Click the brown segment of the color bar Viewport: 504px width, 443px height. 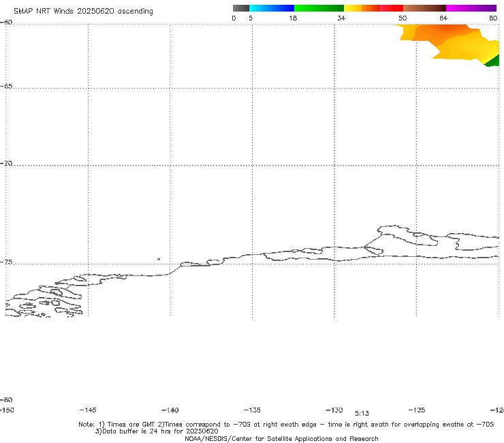click(424, 8)
